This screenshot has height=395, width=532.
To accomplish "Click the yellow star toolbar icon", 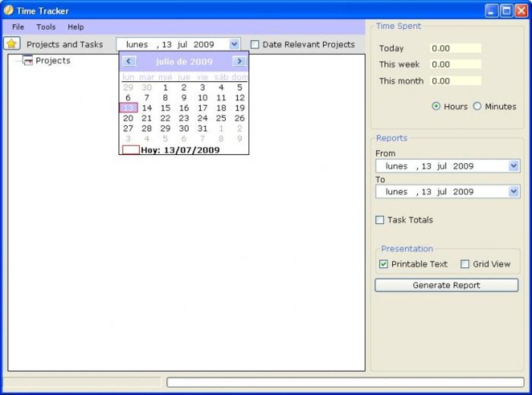I will (11, 43).
